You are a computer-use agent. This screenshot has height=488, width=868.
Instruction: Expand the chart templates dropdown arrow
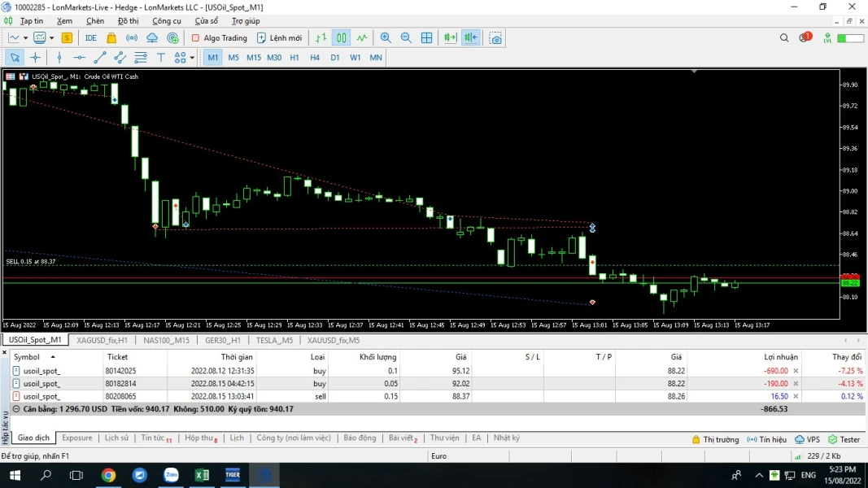pos(51,38)
